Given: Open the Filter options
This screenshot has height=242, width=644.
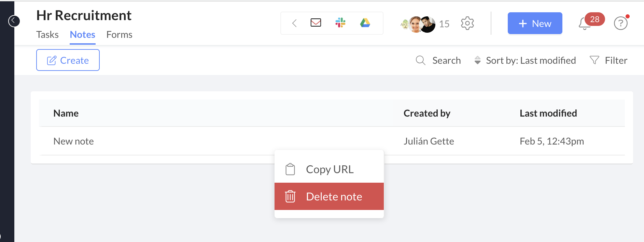Looking at the screenshot, I should (609, 60).
